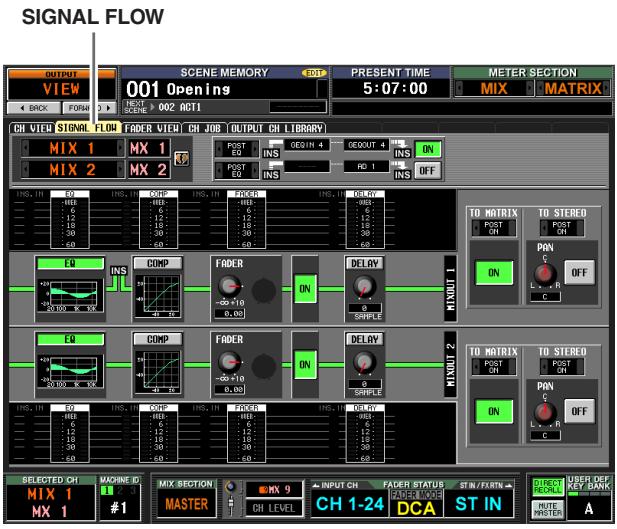Enable the COMP button on MIX 1
Viewport: 617px width, 529px height.
coord(158,263)
